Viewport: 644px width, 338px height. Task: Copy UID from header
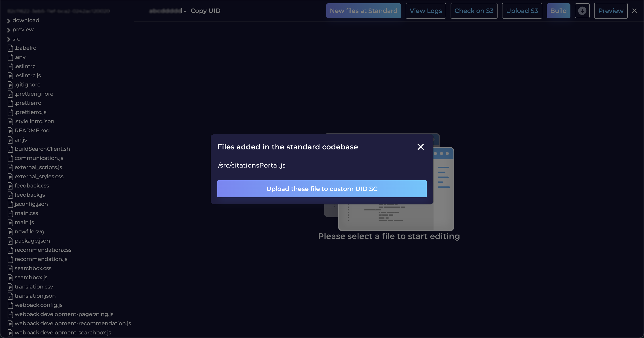pos(205,11)
